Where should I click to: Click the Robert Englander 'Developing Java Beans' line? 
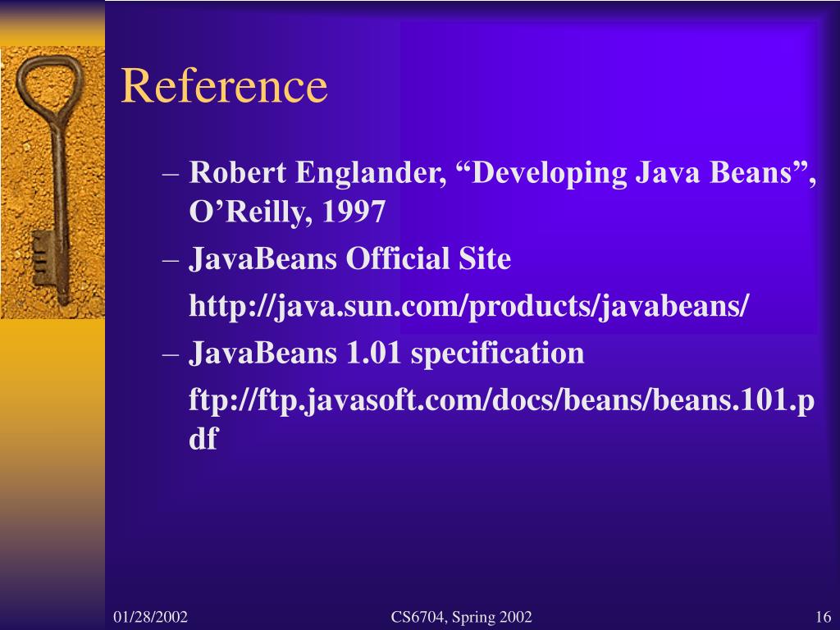[503, 172]
